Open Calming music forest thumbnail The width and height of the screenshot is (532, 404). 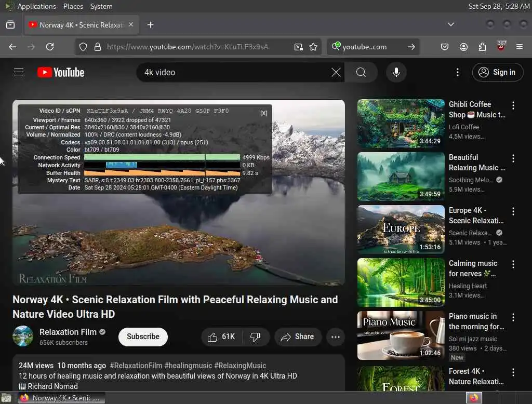(401, 282)
